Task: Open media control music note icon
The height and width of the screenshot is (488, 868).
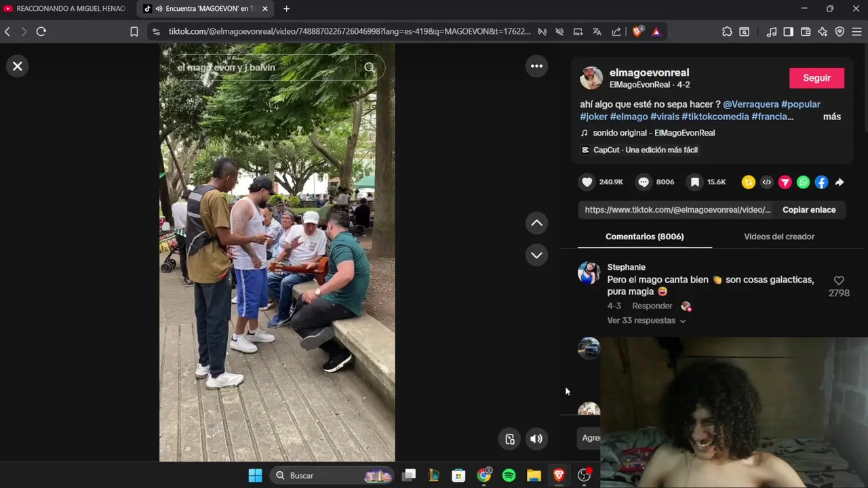Action: [x=772, y=31]
